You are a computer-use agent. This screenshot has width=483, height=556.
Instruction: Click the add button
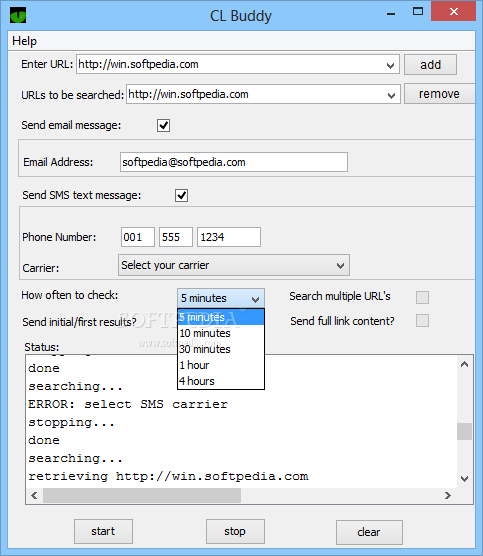tap(430, 65)
